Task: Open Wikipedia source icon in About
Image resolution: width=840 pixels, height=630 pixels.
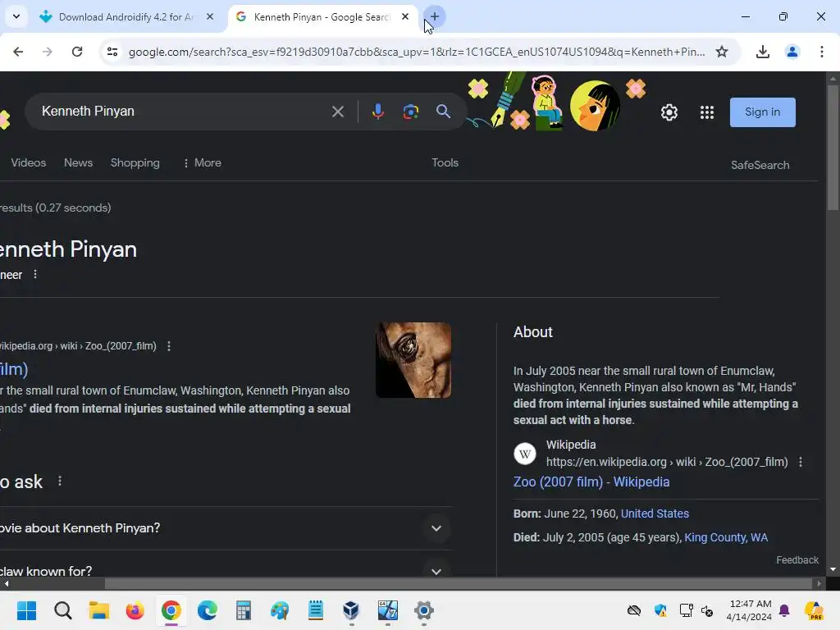Action: pyautogui.click(x=524, y=454)
